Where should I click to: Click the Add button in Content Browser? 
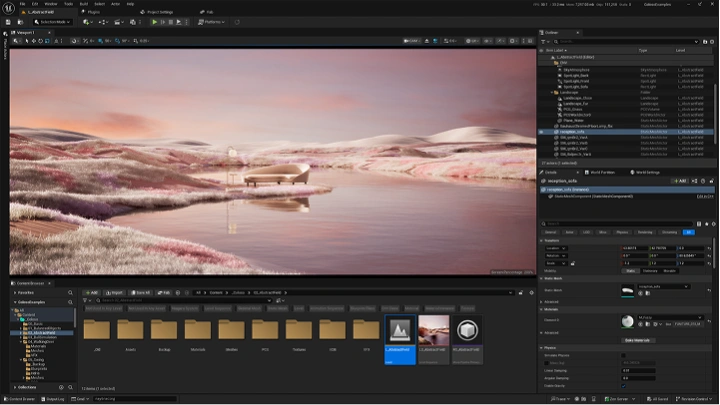point(92,292)
